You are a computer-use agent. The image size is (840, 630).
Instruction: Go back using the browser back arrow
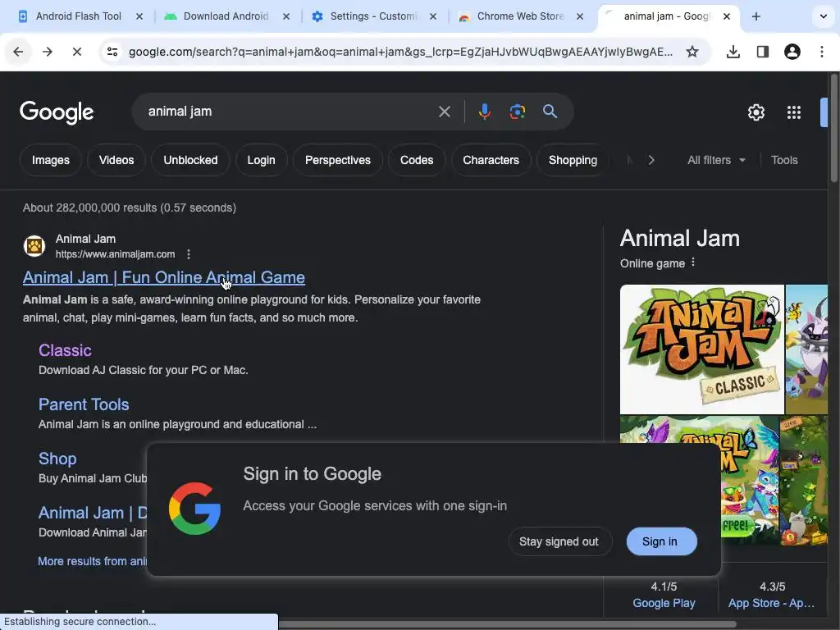tap(18, 52)
